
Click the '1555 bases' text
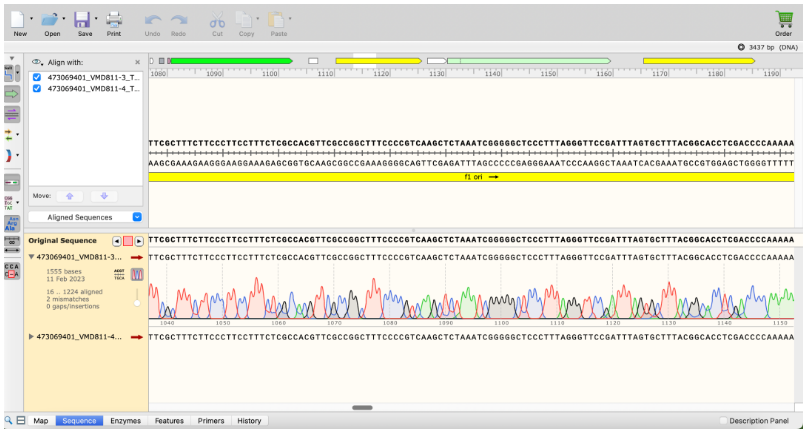coord(64,271)
